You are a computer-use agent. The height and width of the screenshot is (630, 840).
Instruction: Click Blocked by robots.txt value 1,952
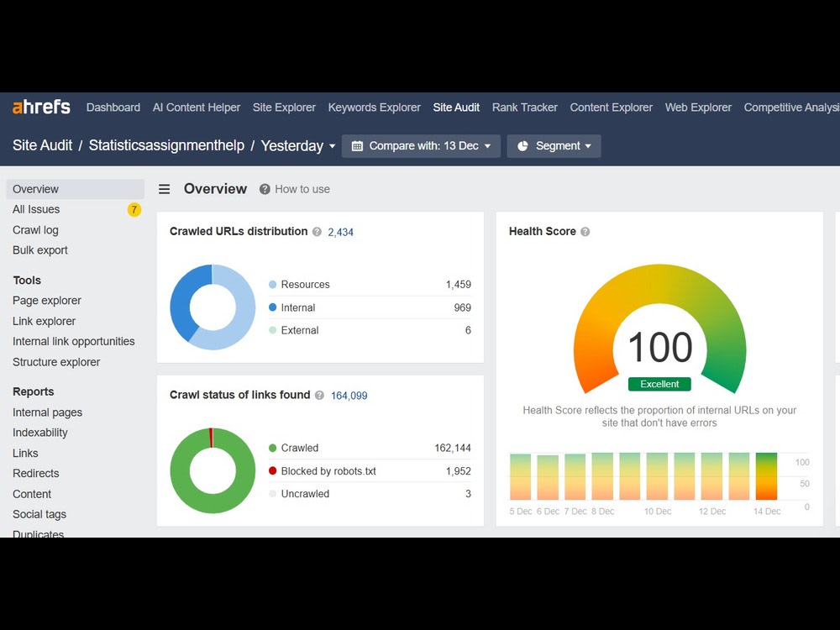[459, 471]
